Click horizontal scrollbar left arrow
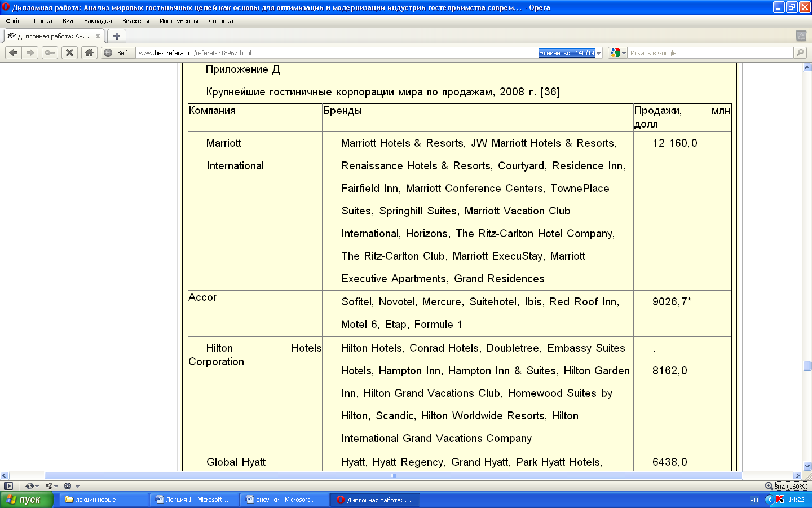Viewport: 812px width, 508px height. tap(5, 475)
